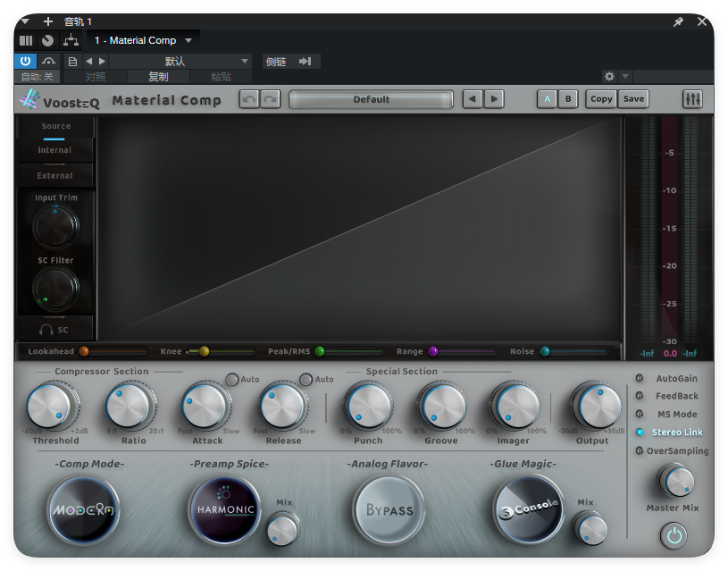
Task: Click the Save button
Action: pos(633,99)
